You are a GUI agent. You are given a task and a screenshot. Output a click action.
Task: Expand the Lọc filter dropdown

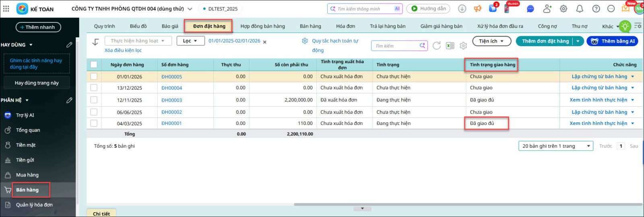point(190,41)
